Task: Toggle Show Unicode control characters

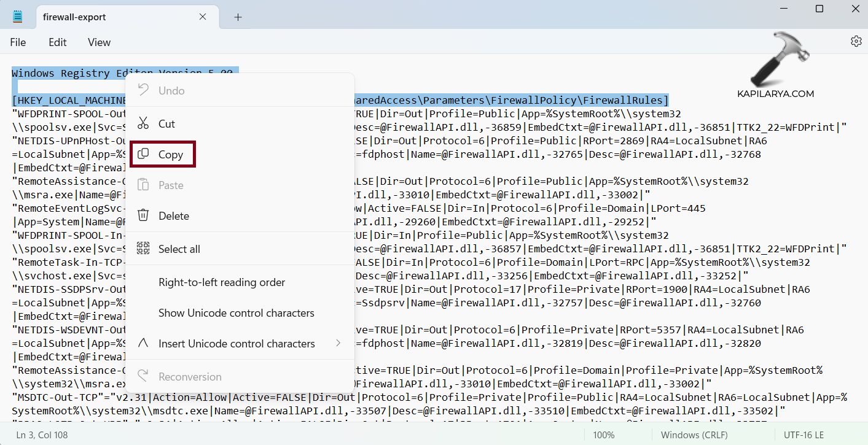Action: click(x=236, y=313)
